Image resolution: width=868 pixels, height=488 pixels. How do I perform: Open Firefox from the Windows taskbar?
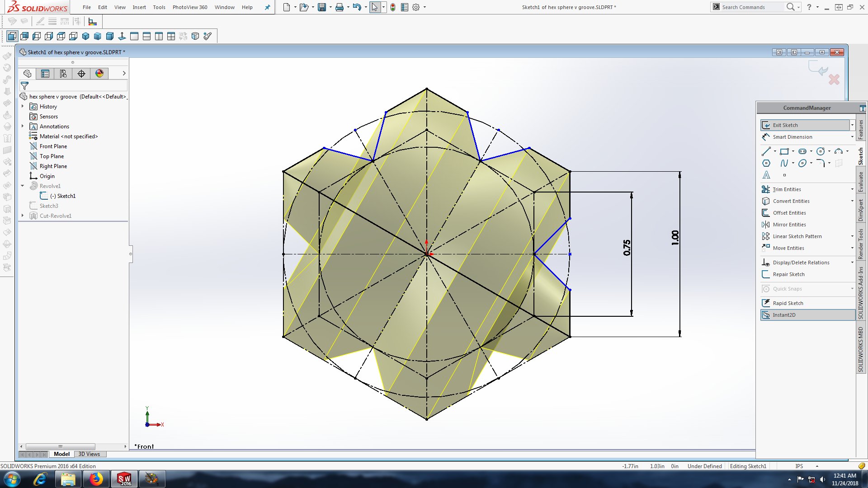[96, 479]
